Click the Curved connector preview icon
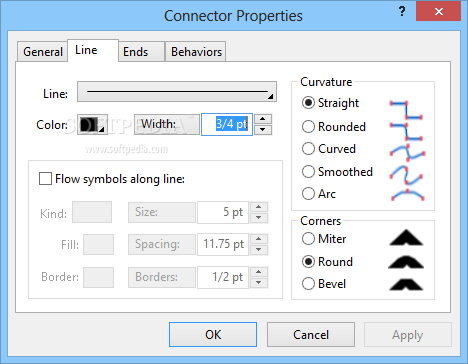The image size is (468, 364). click(x=407, y=152)
